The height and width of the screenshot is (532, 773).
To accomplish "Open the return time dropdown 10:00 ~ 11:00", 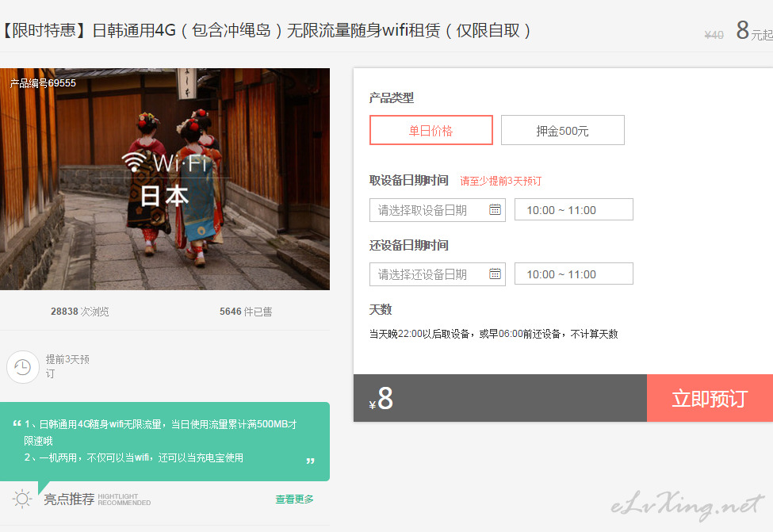I will coord(573,274).
